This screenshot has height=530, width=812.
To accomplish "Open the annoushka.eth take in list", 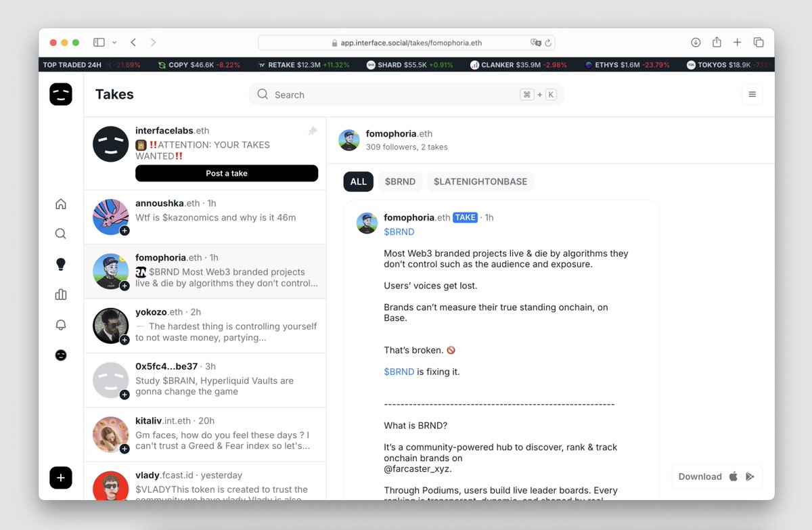I will point(205,217).
